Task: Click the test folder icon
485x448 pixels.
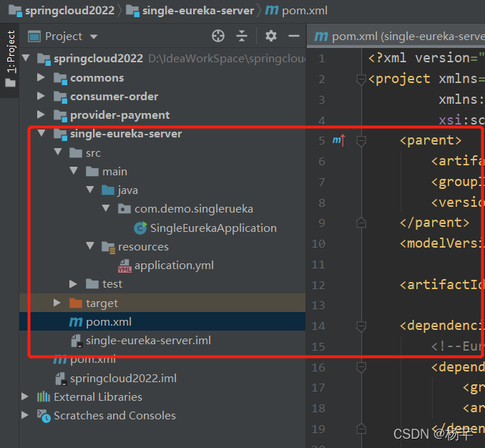Action: point(92,283)
